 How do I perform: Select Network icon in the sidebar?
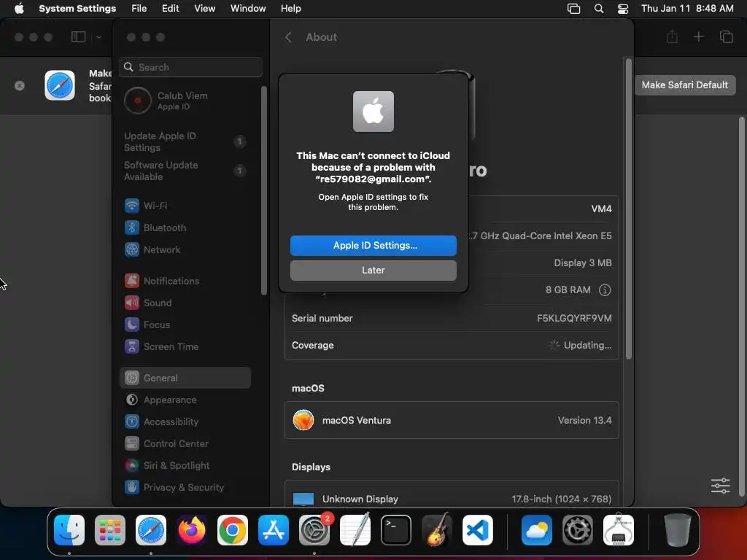coord(132,249)
